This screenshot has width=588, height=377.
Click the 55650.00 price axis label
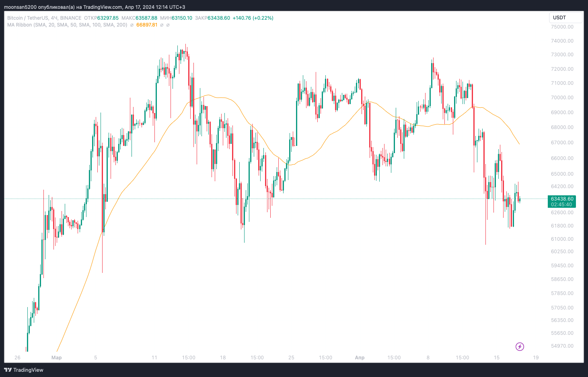(x=562, y=333)
